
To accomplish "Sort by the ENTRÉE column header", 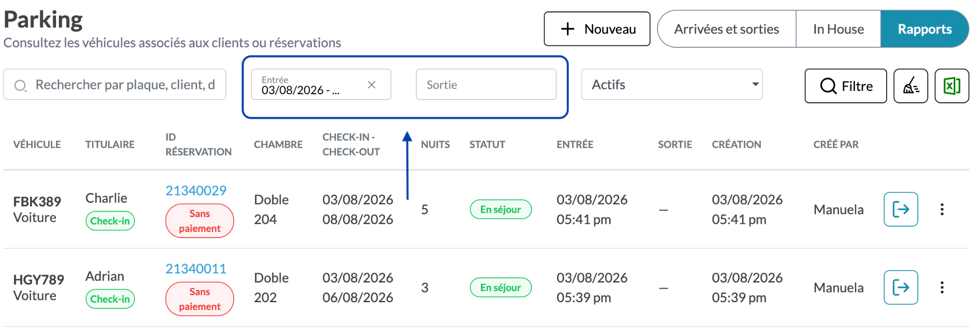I will (x=575, y=144).
